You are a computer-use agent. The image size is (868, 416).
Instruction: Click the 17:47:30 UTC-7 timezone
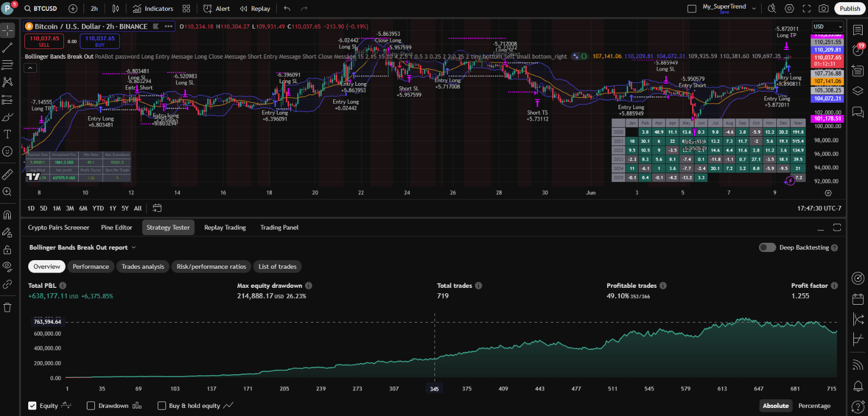[819, 208]
